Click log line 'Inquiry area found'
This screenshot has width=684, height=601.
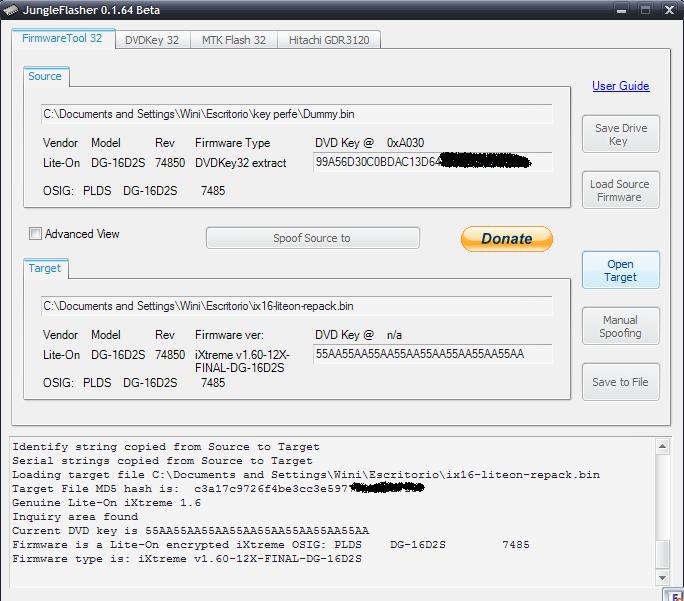click(x=75, y=517)
